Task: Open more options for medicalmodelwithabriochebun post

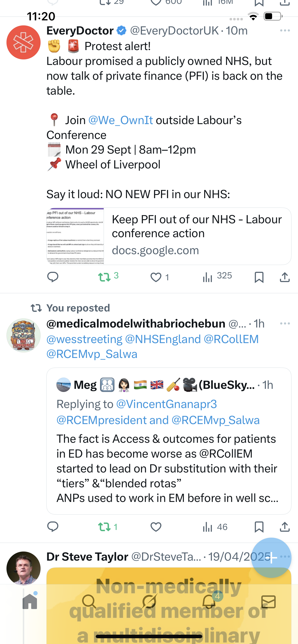Action: [285, 323]
